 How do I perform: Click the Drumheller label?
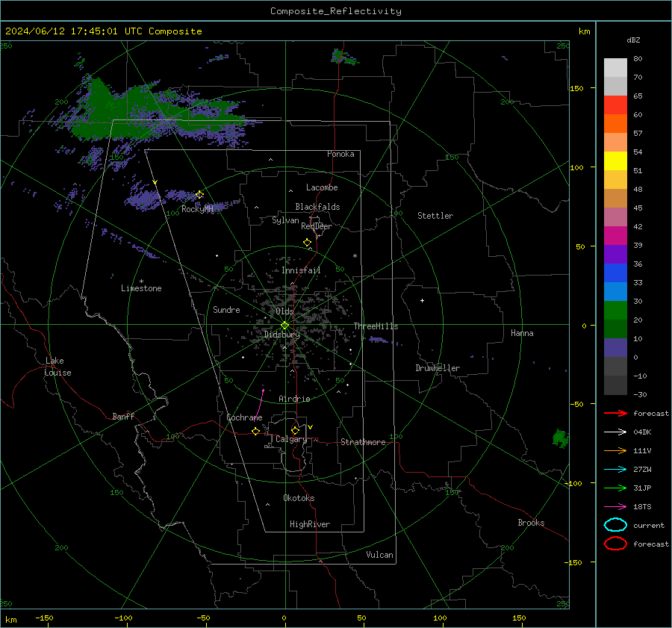tap(438, 368)
